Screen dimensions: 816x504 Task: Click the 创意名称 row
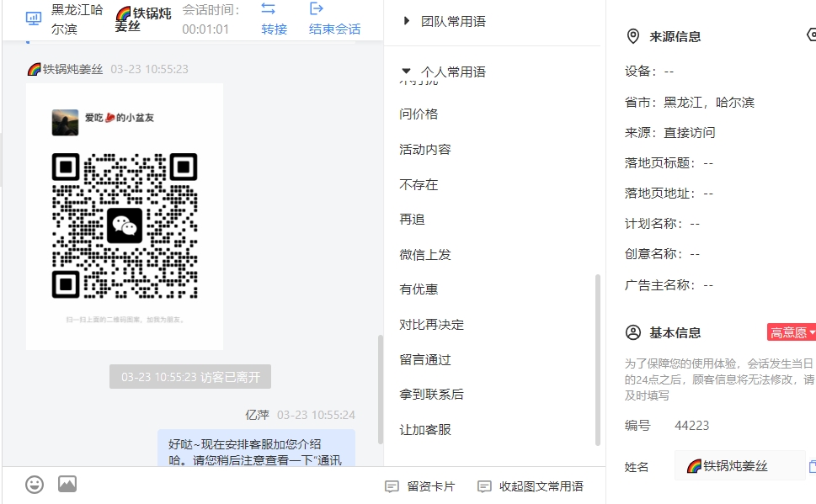662,254
